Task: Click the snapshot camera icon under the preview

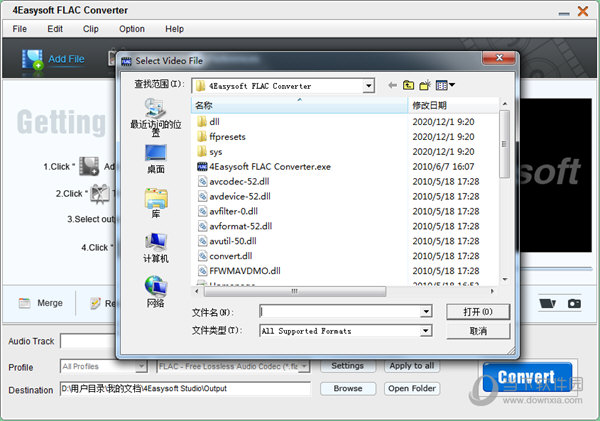Action: coord(574,304)
